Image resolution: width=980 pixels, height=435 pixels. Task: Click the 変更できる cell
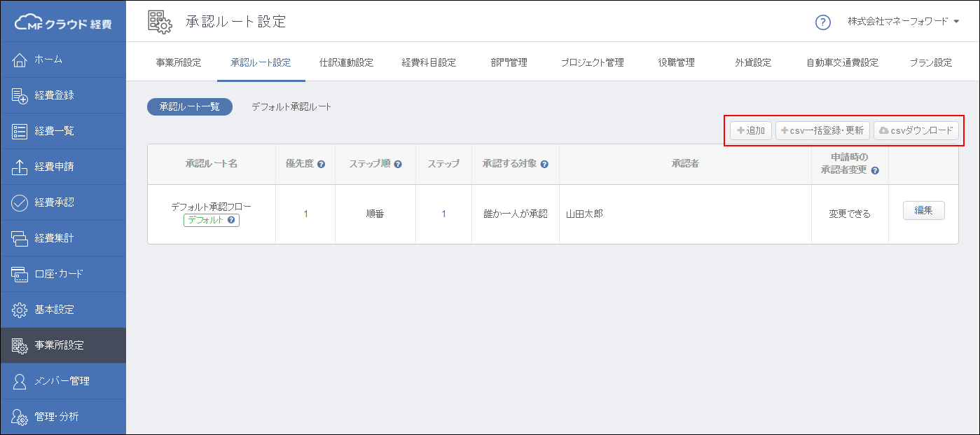click(x=850, y=214)
